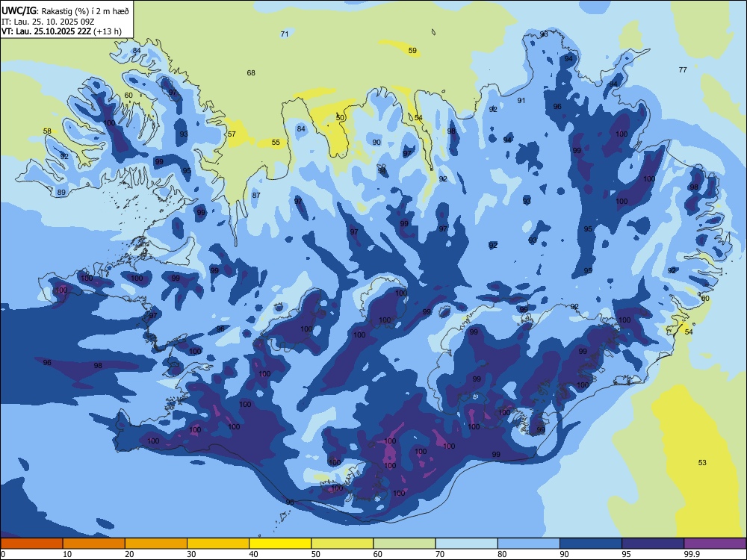Click the humidity value 71 over the northern sea
The height and width of the screenshot is (560, 747).
(285, 34)
